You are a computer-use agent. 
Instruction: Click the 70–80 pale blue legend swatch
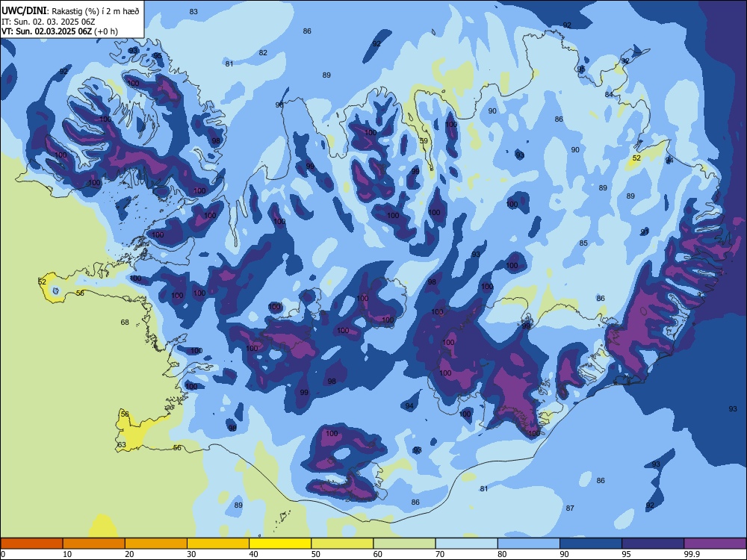466,544
